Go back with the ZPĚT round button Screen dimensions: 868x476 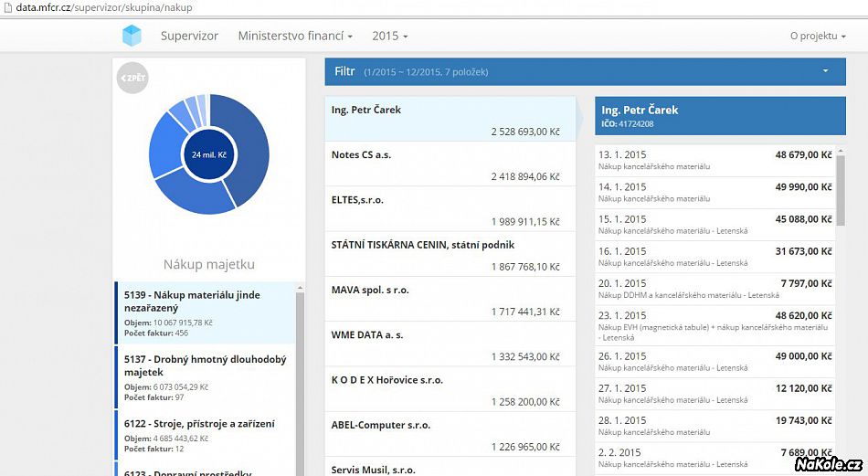(132, 78)
